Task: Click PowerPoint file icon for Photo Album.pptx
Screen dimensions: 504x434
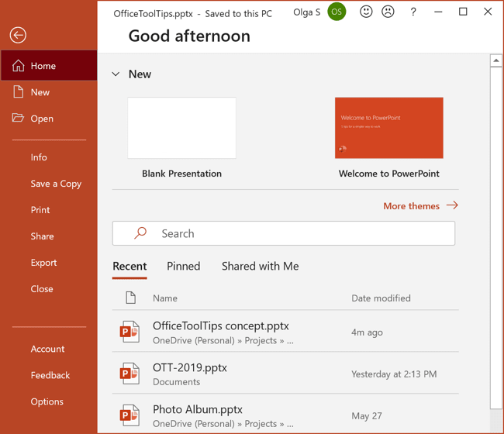Action: pos(129,415)
